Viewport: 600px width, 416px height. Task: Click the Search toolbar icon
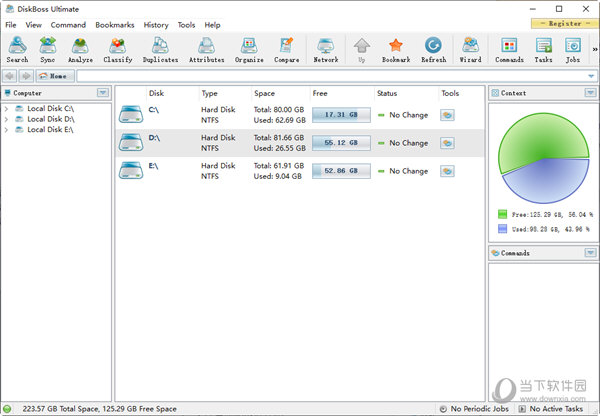[17, 49]
